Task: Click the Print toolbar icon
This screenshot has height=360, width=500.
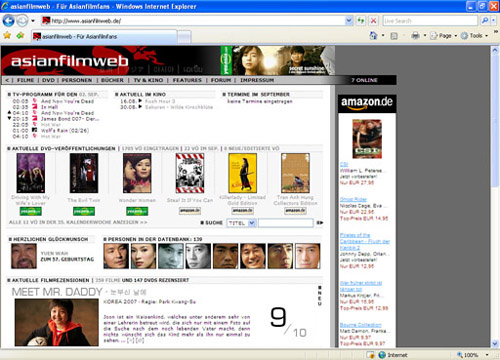Action: click(415, 36)
